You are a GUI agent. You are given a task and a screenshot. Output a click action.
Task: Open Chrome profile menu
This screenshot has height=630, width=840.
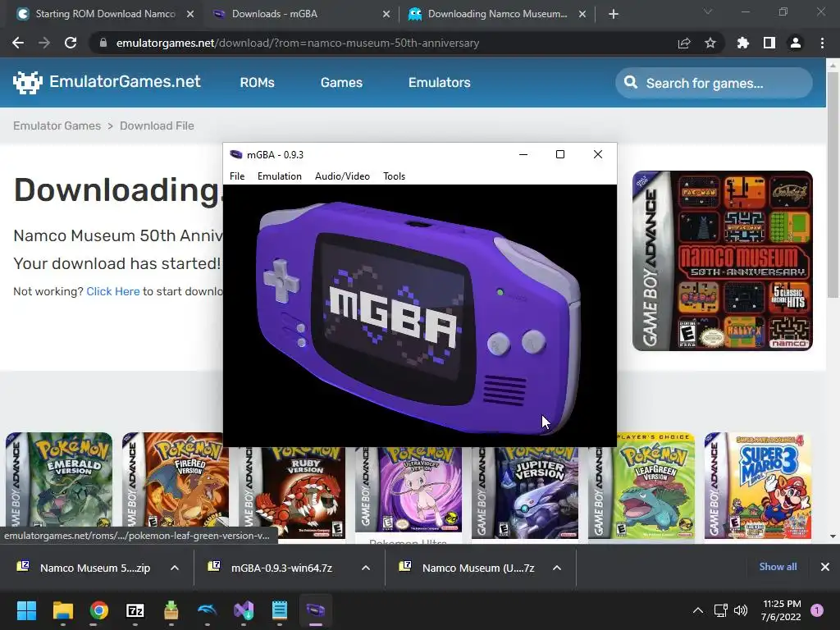point(796,43)
